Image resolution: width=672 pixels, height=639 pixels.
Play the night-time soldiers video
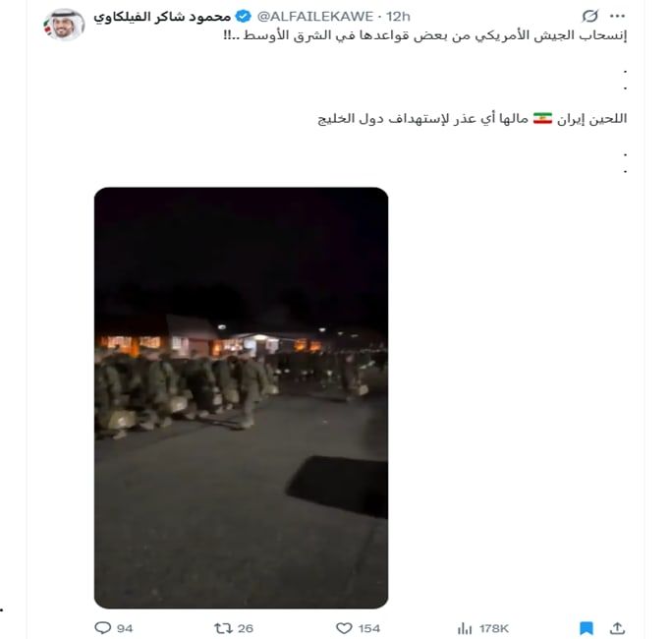click(x=242, y=397)
